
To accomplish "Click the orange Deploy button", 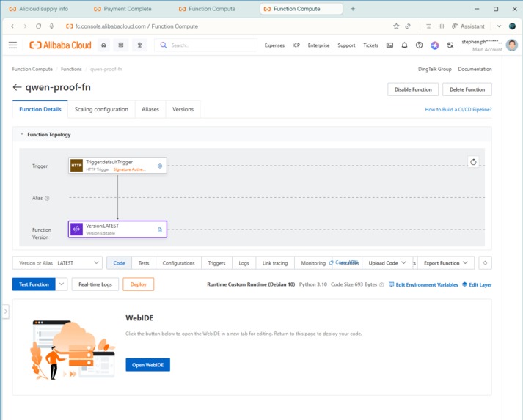I will click(138, 284).
